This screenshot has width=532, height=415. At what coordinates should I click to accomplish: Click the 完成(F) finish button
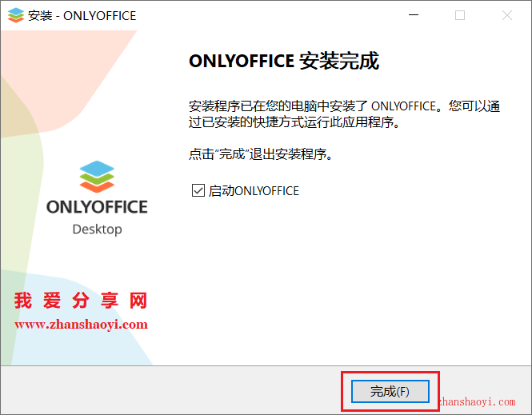pyautogui.click(x=390, y=392)
